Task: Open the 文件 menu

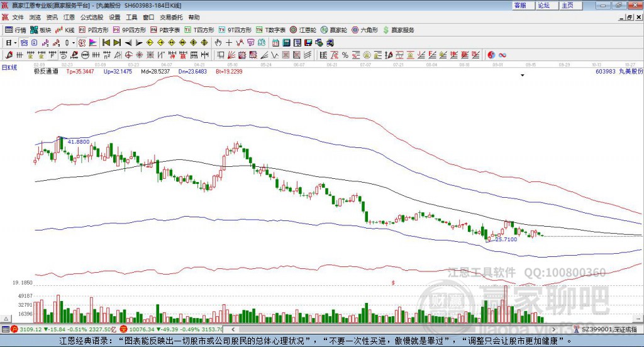Action: click(x=18, y=17)
